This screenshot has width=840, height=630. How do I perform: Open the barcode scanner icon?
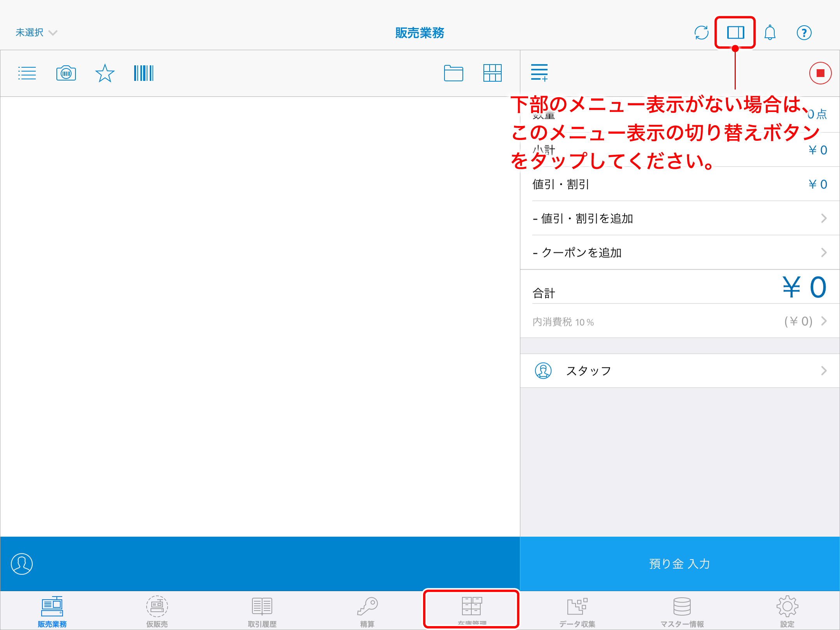143,73
